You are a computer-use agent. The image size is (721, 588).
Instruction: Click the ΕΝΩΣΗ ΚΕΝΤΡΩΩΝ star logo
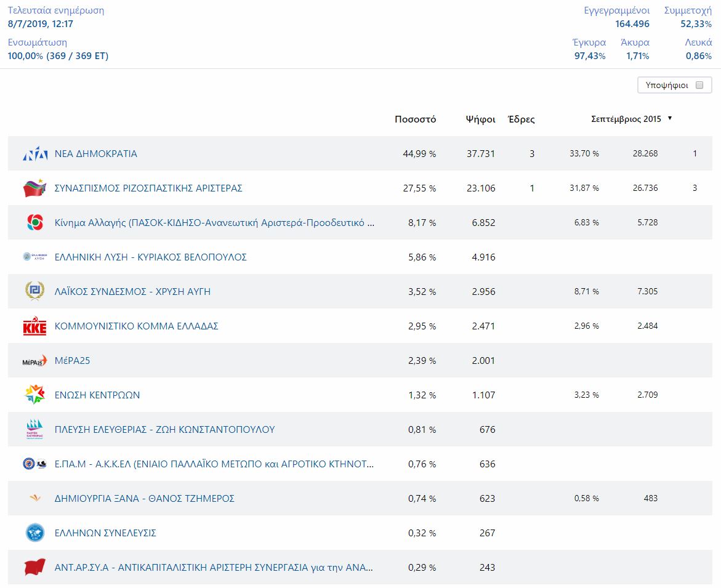pyautogui.click(x=35, y=395)
